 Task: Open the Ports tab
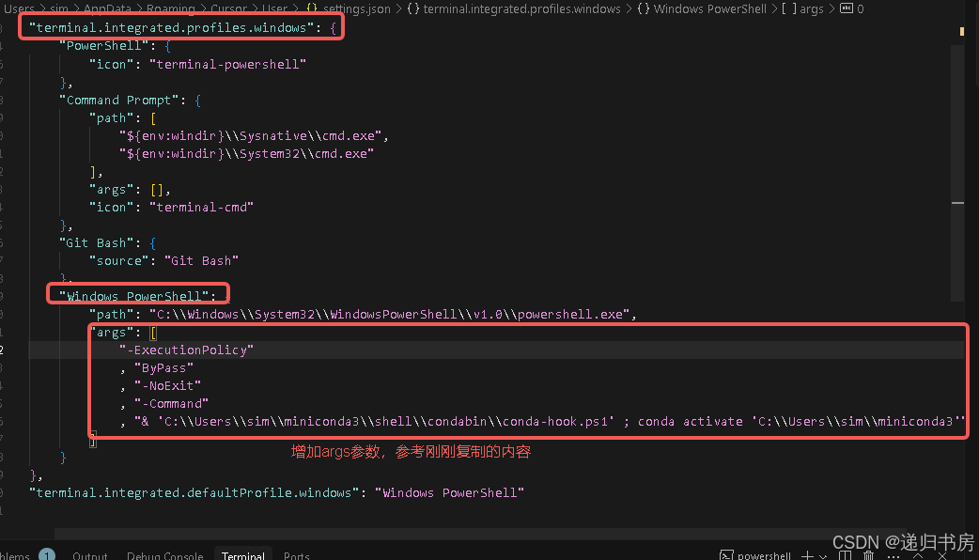(x=297, y=555)
